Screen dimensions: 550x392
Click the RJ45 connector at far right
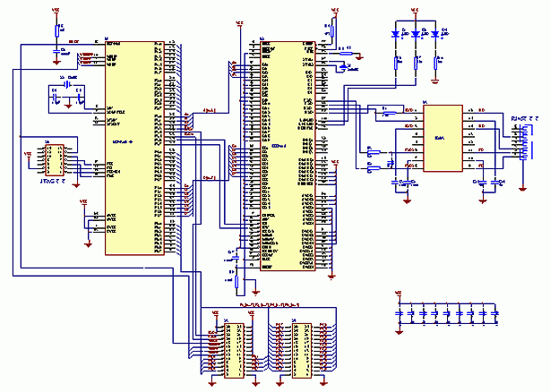[518, 142]
